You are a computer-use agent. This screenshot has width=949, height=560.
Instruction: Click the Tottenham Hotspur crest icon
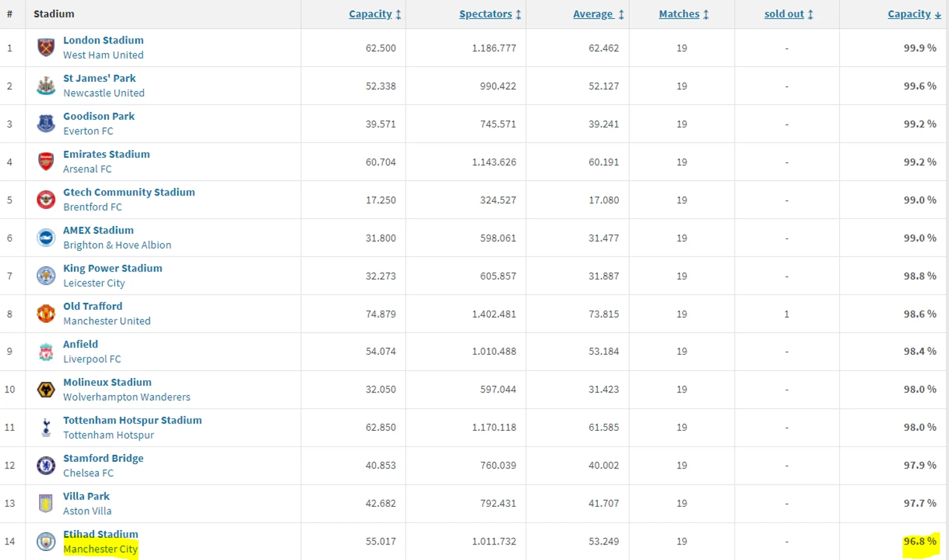(x=45, y=427)
